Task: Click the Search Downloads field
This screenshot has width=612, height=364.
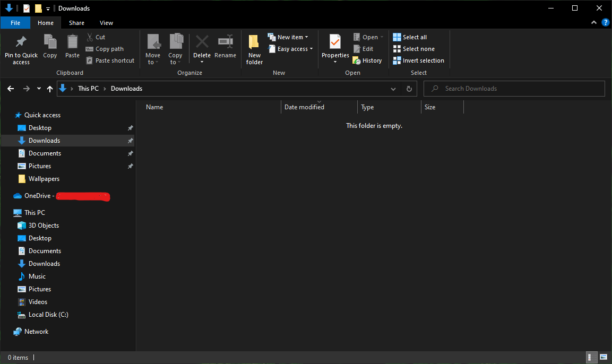Action: (514, 89)
